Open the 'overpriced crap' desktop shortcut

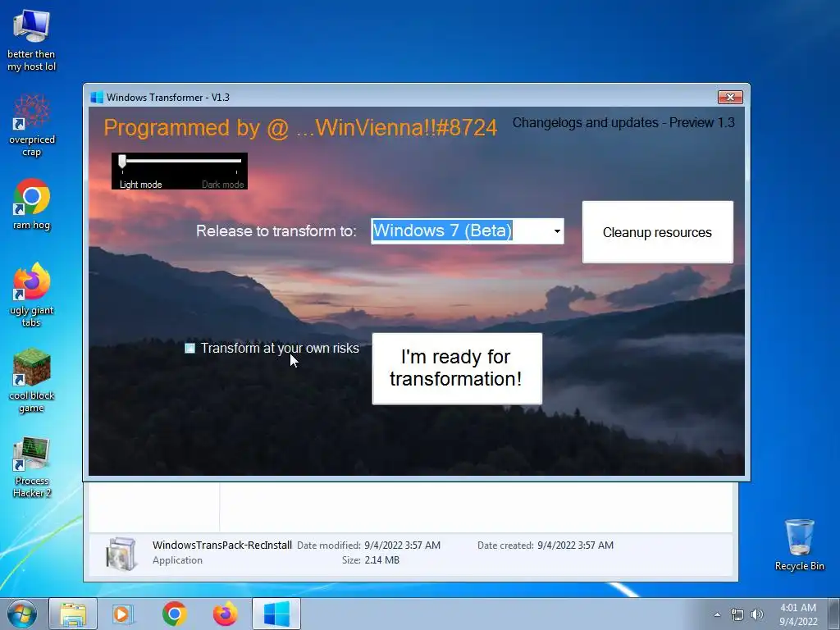tap(31, 125)
